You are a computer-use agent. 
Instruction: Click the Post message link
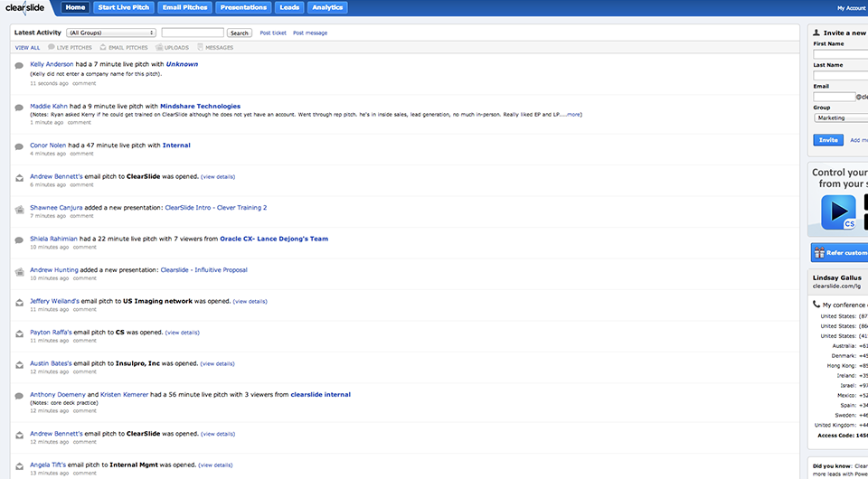point(310,33)
